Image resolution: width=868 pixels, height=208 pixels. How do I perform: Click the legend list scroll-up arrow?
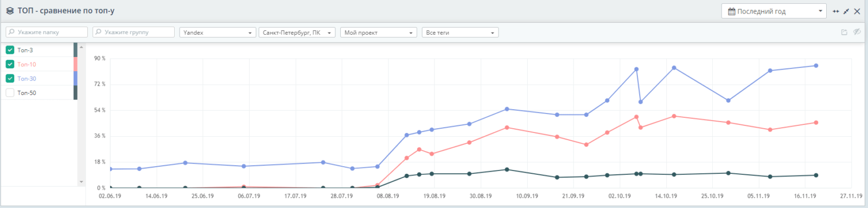[82, 47]
